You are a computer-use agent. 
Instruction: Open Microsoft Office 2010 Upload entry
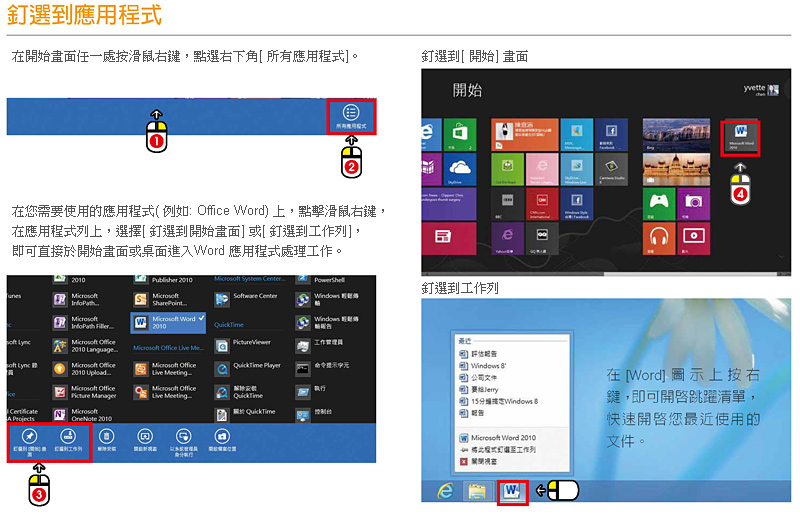tap(85, 369)
